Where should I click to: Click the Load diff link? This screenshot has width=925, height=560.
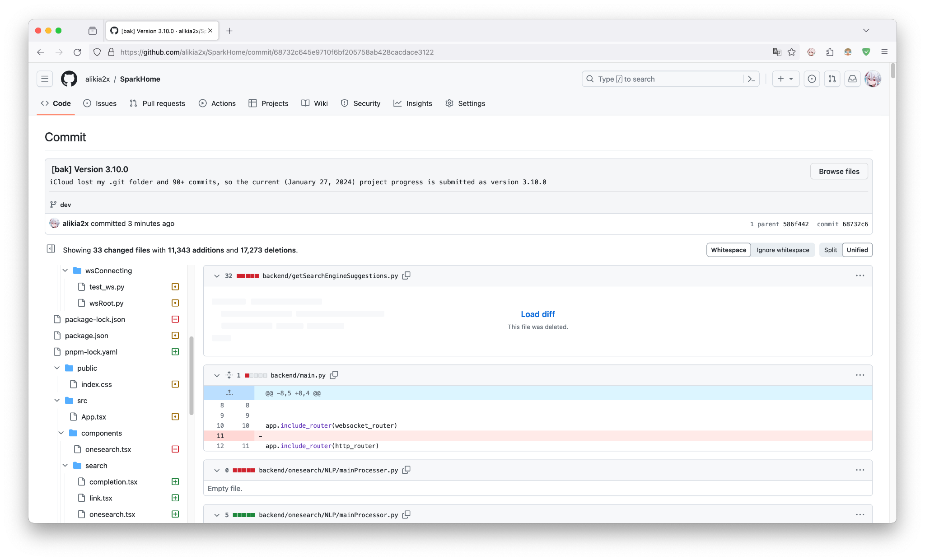(x=537, y=314)
